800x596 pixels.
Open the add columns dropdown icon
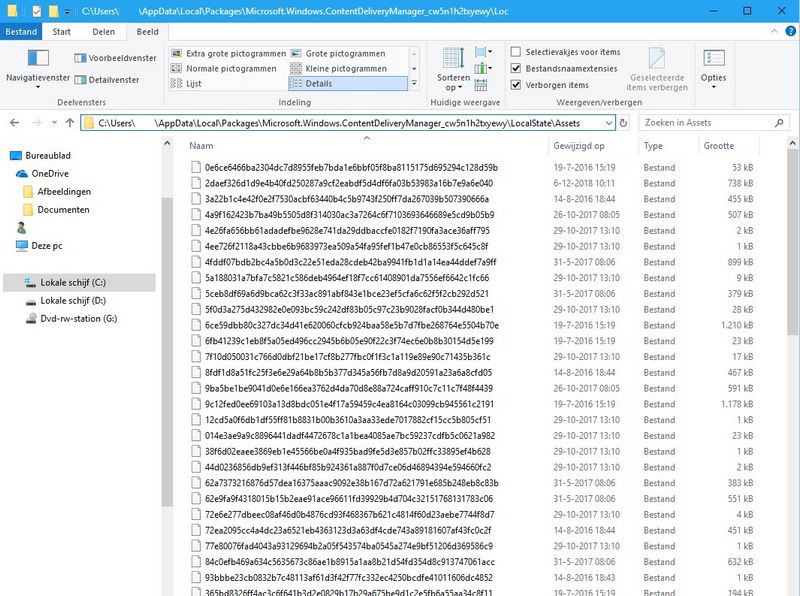pyautogui.click(x=483, y=68)
